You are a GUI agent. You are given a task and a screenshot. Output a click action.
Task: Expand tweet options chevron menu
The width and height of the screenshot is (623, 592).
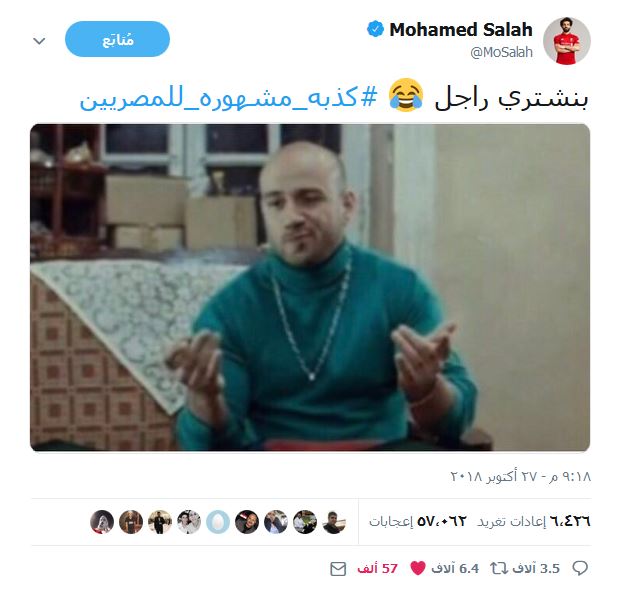[x=39, y=41]
